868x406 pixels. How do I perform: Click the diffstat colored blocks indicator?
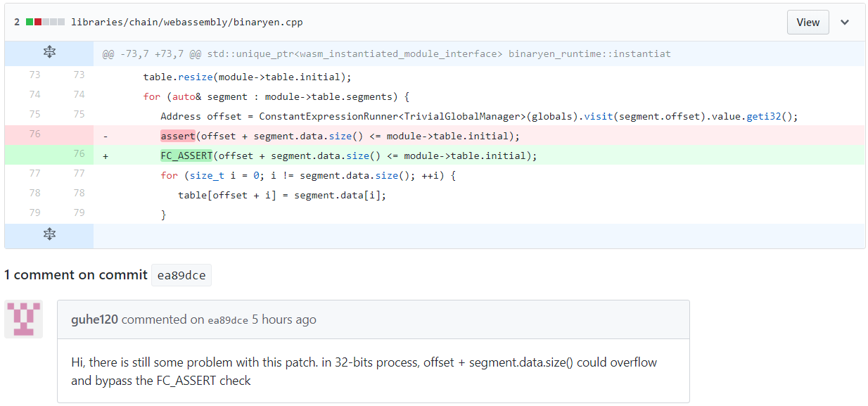45,23
